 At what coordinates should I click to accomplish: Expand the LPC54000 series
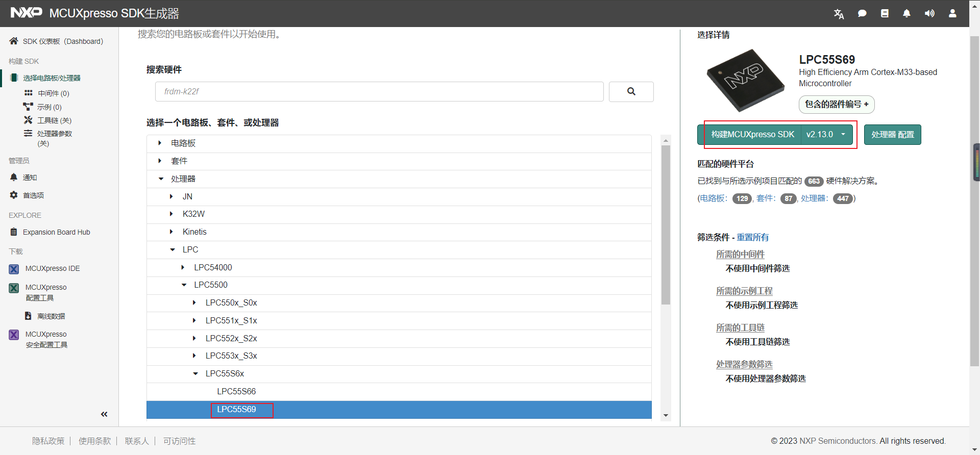click(x=183, y=267)
